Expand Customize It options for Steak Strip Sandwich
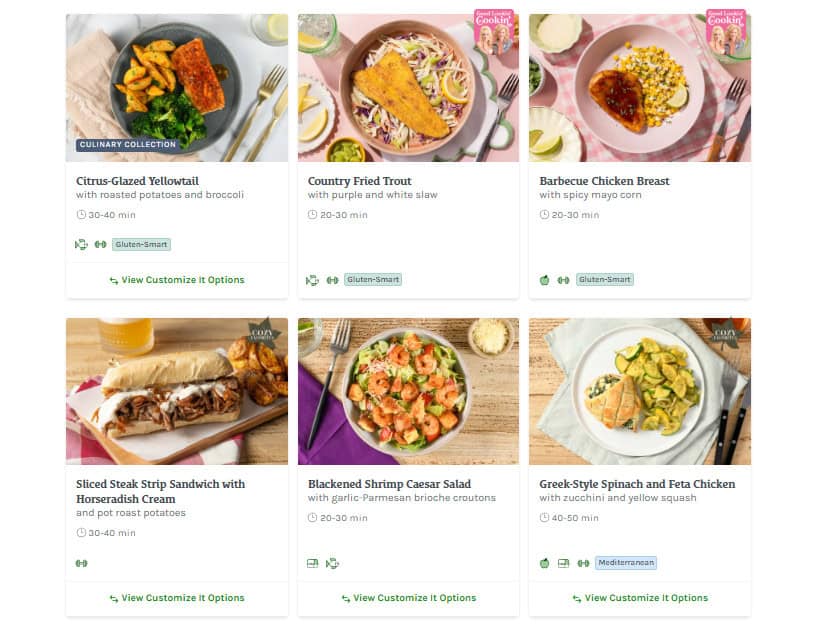 tap(177, 598)
